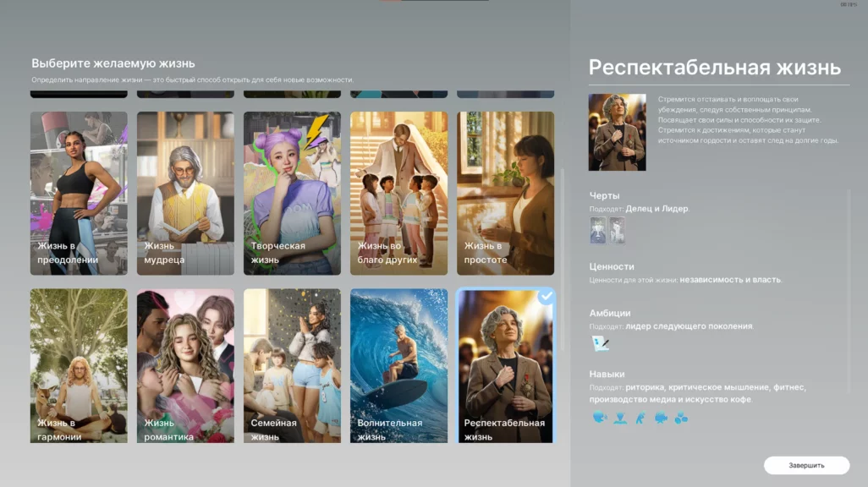Select the Жизнь в преодолении card
The image size is (868, 487).
pyautogui.click(x=79, y=193)
